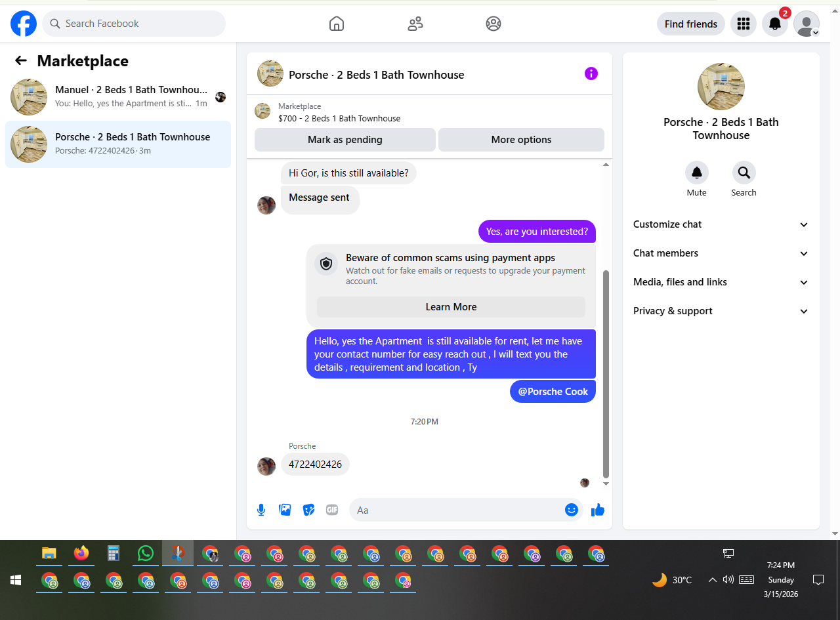Search in conversation with the magnifier icon

(x=744, y=173)
